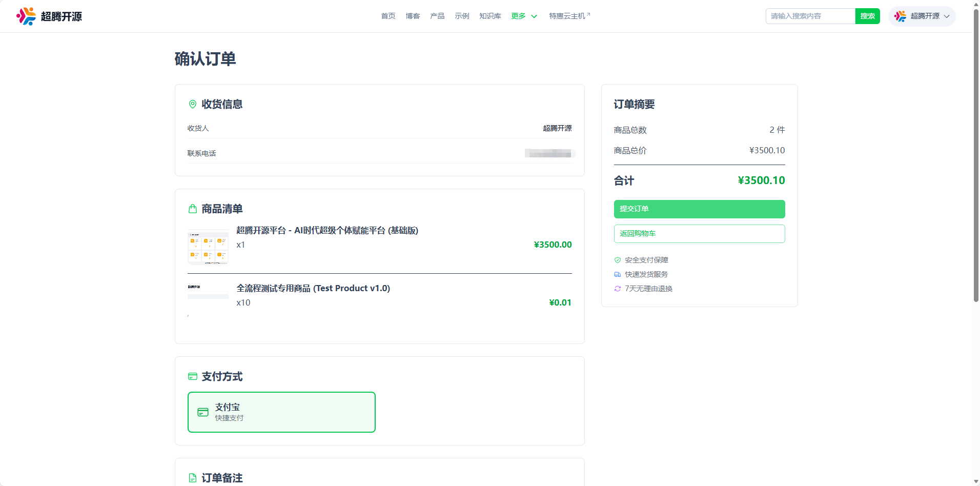Image resolution: width=980 pixels, height=486 pixels.
Task: Expand the 更多 navigation dropdown
Action: (x=524, y=16)
